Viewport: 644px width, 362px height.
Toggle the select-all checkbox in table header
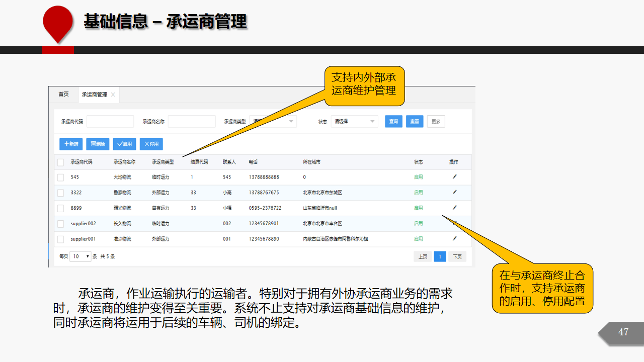[x=60, y=162]
